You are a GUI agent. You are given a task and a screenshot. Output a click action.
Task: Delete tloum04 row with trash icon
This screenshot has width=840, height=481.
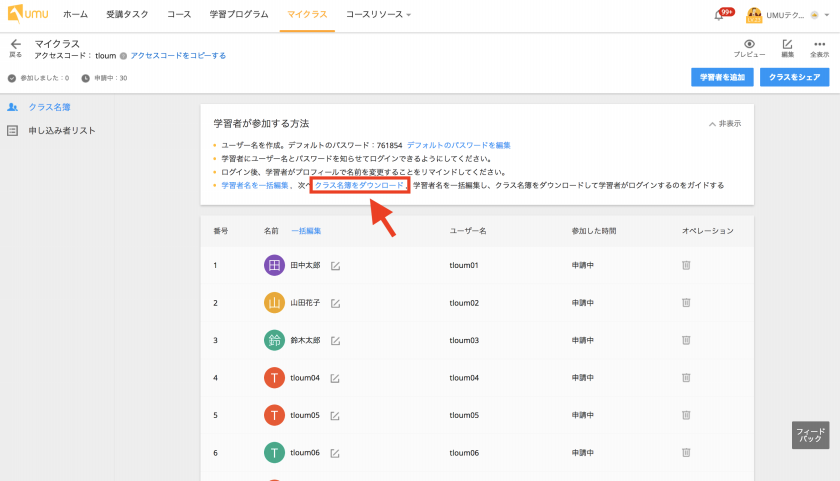[x=686, y=378]
